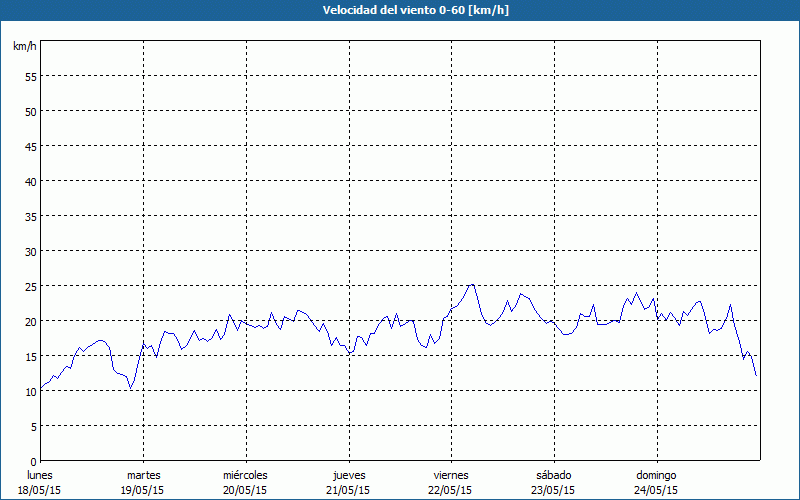Pick the "domingo 24/05/15" date label

coord(656,482)
